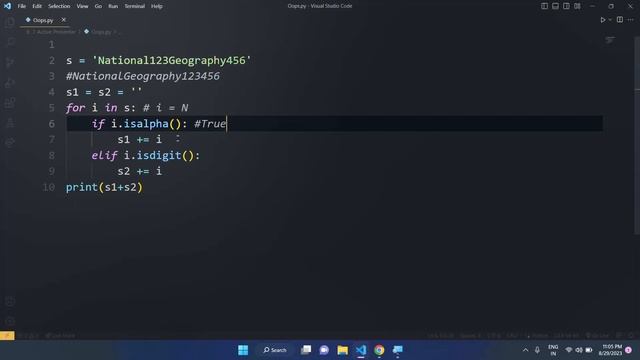The width and height of the screenshot is (640, 360).
Task: Open Run and Debug view
Action: pyautogui.click(x=10, y=82)
